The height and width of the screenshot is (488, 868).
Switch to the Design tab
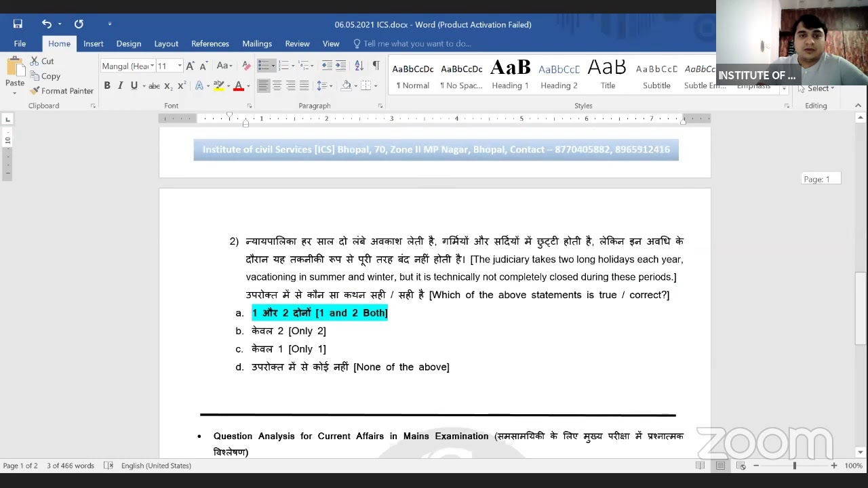click(129, 43)
